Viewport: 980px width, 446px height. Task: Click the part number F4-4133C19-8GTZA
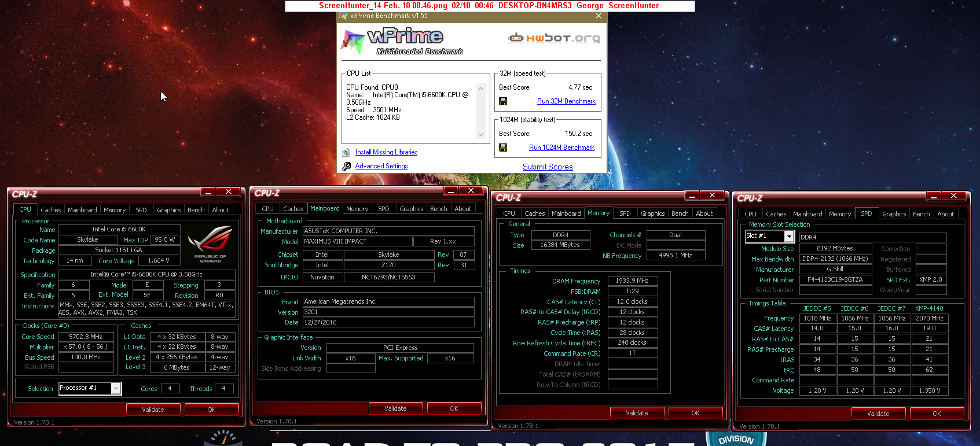pyautogui.click(x=835, y=280)
